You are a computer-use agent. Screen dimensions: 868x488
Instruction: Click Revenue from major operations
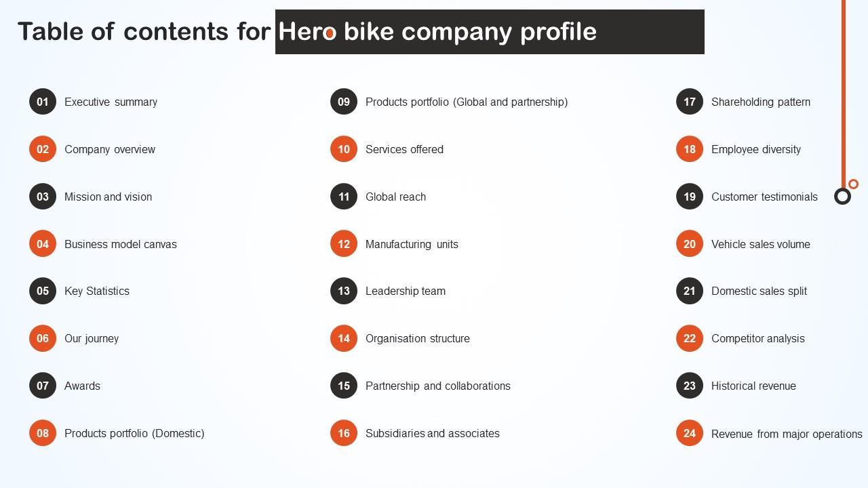click(x=787, y=434)
